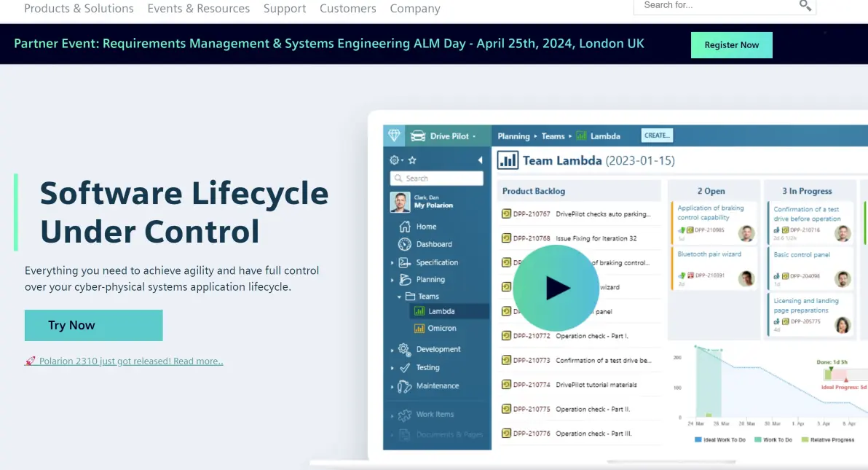Click the sidebar Search field
The width and height of the screenshot is (868, 470).
tap(437, 178)
